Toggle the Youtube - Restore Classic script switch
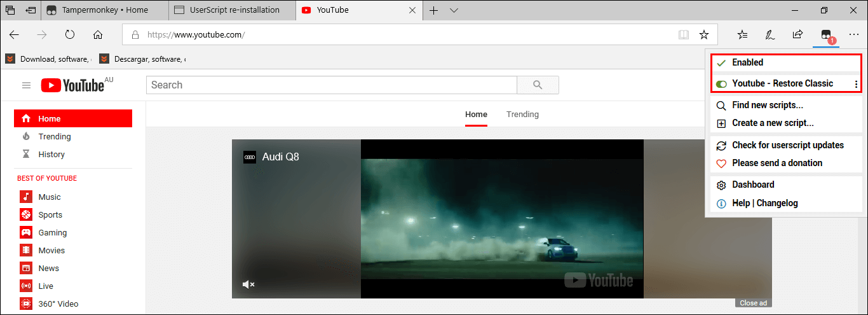Viewport: 868px width, 315px height. click(x=721, y=84)
